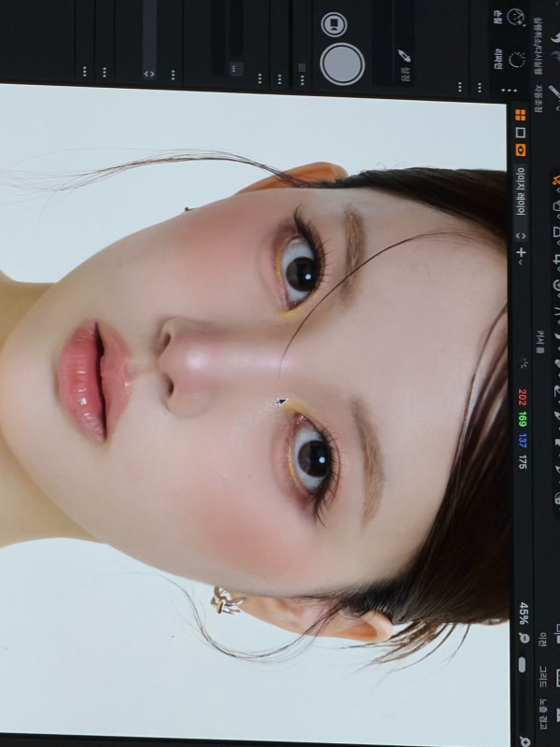Screen dimensions: 560x747
Task: Open the camera live view icon
Action: (334, 24)
